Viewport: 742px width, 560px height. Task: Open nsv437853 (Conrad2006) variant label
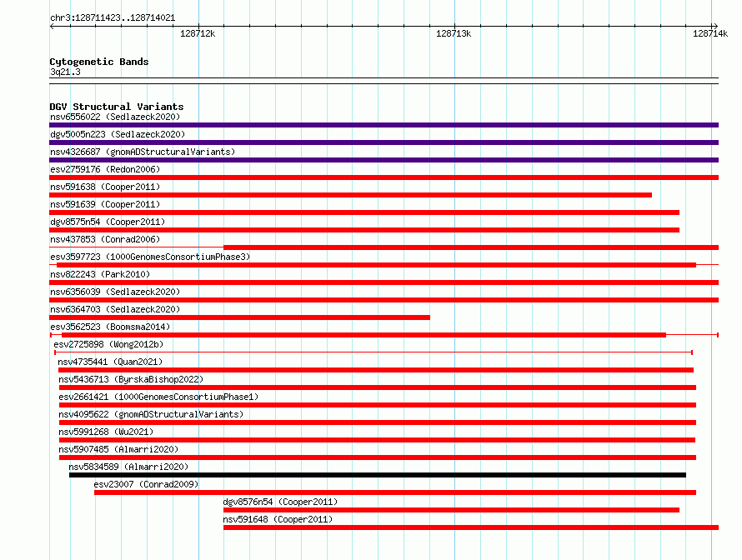coord(105,239)
